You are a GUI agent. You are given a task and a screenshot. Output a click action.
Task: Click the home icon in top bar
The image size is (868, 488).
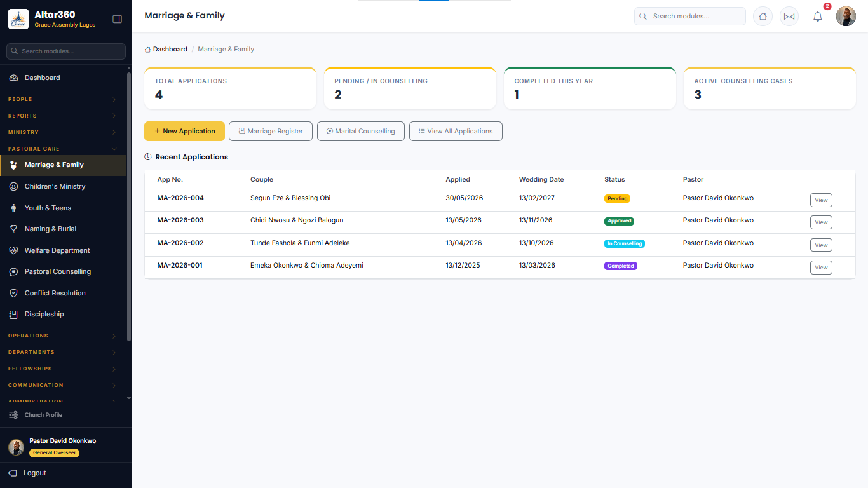point(763,17)
